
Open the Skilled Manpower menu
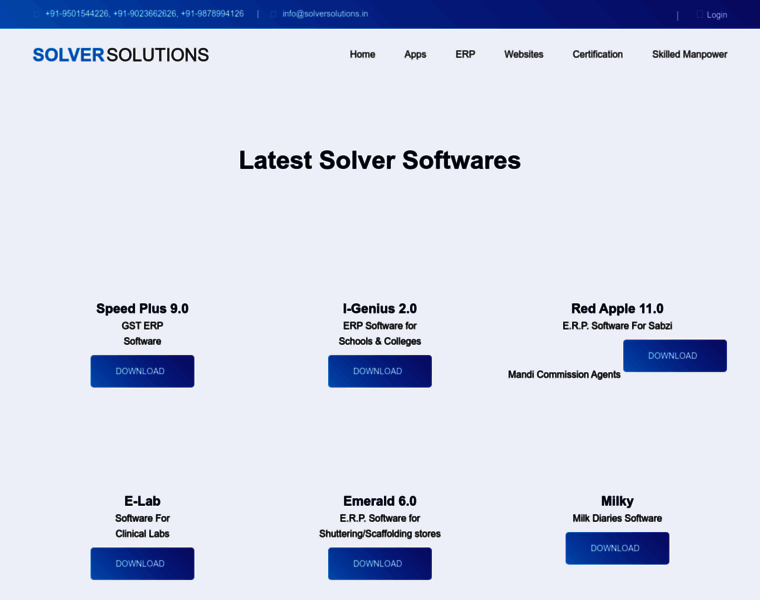[x=690, y=54]
